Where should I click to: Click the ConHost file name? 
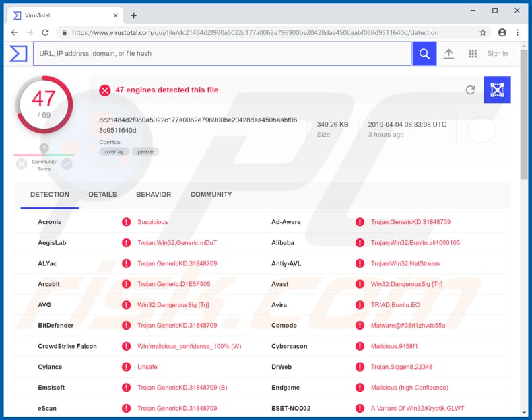110,142
